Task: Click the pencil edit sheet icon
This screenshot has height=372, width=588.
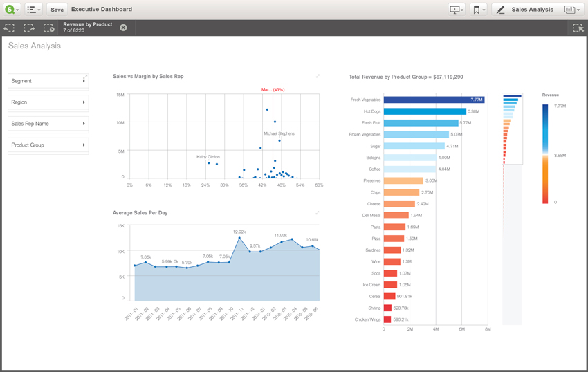Action: click(x=500, y=10)
